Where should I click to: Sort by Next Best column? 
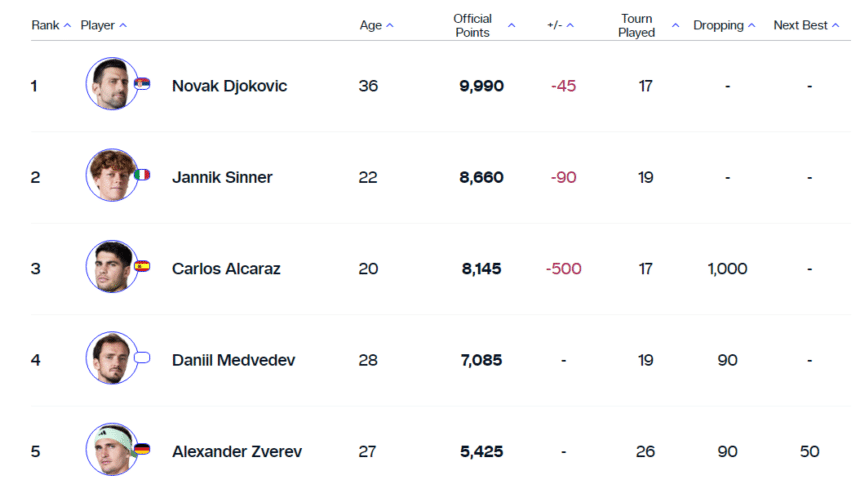pyautogui.click(x=806, y=25)
